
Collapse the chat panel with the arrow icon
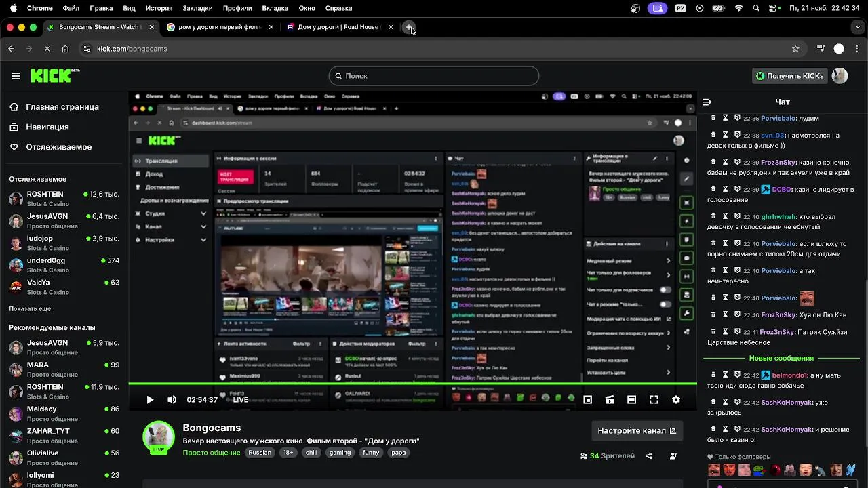pos(707,102)
